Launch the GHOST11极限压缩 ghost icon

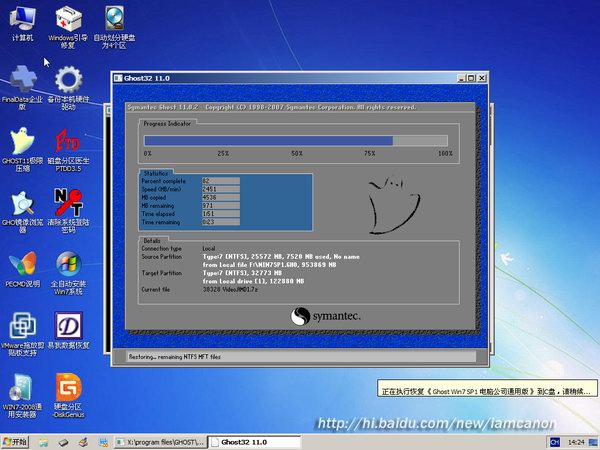pos(22,149)
